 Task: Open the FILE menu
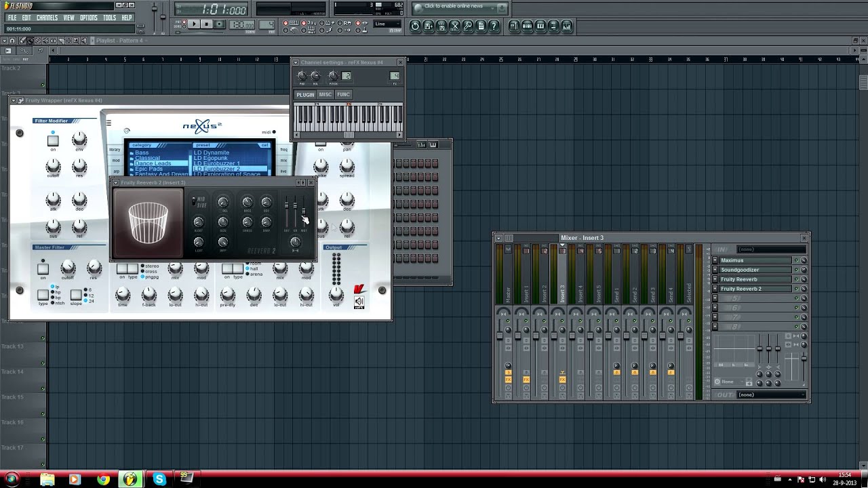pyautogui.click(x=12, y=18)
